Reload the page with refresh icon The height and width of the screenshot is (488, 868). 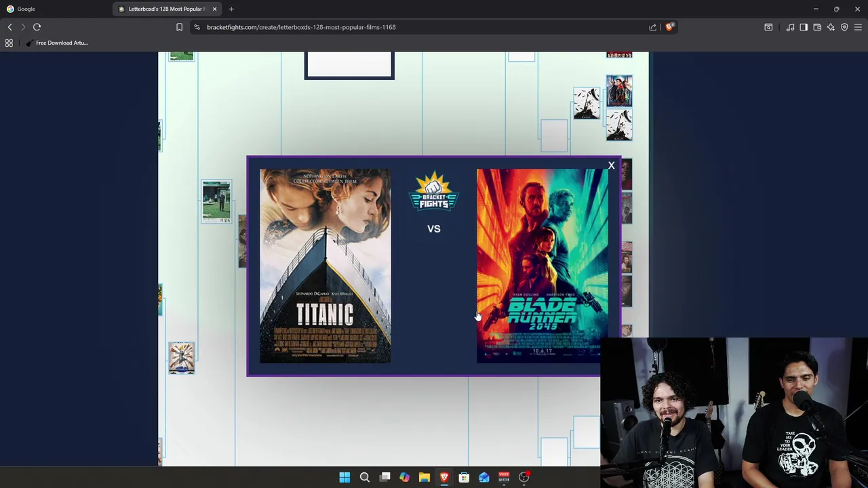tap(37, 27)
